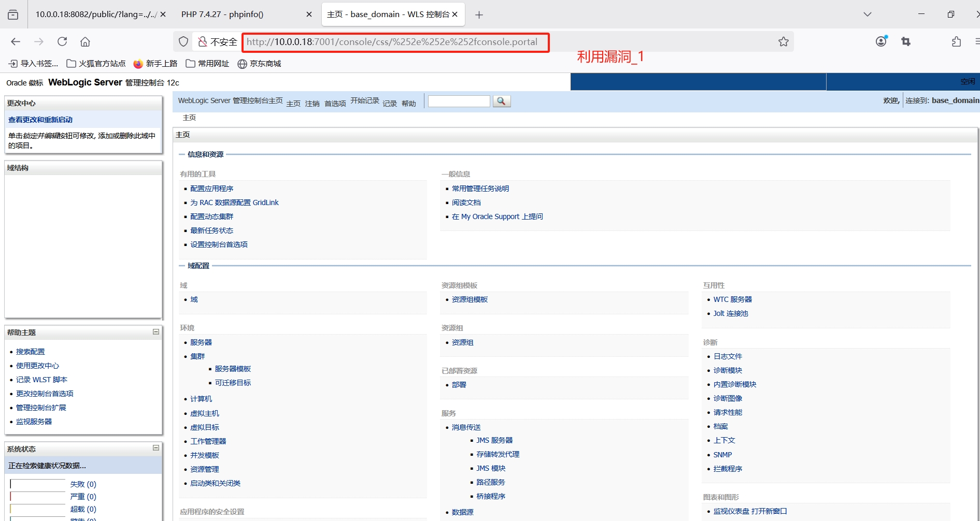Open a new browser tab

(x=479, y=15)
